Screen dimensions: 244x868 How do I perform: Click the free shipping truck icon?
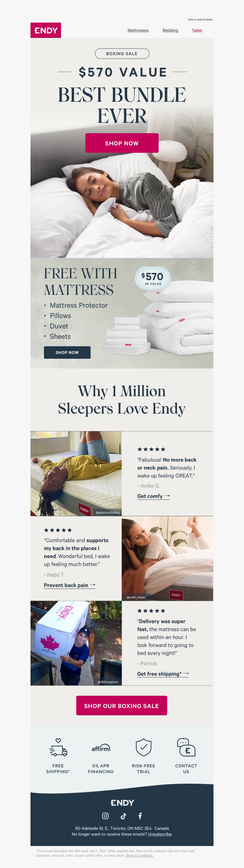click(58, 748)
